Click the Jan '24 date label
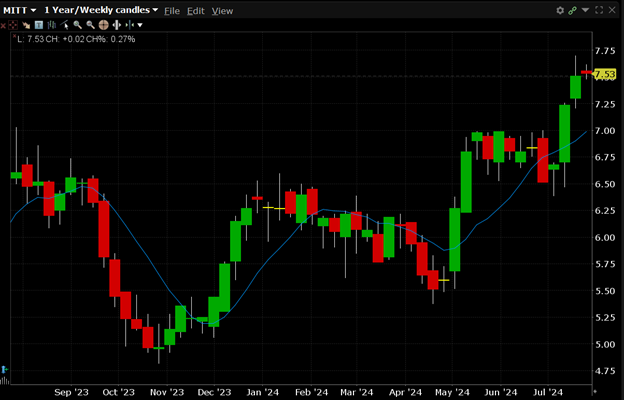The height and width of the screenshot is (400, 624). [x=262, y=392]
